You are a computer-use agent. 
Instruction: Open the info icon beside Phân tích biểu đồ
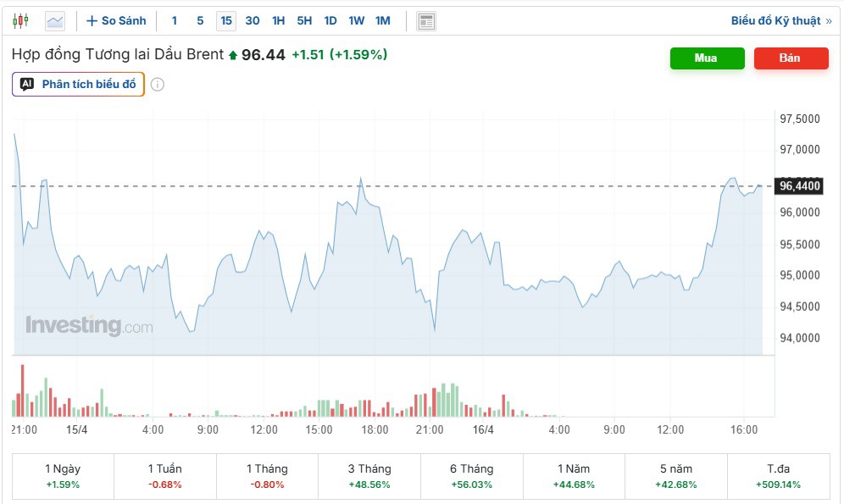[x=158, y=85]
